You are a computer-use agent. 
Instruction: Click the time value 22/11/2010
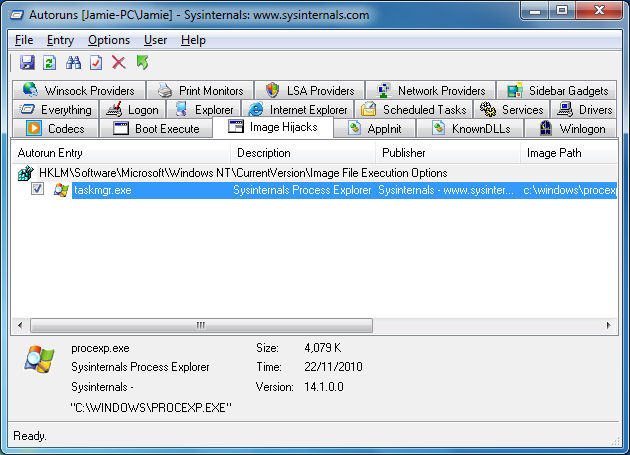pos(333,367)
